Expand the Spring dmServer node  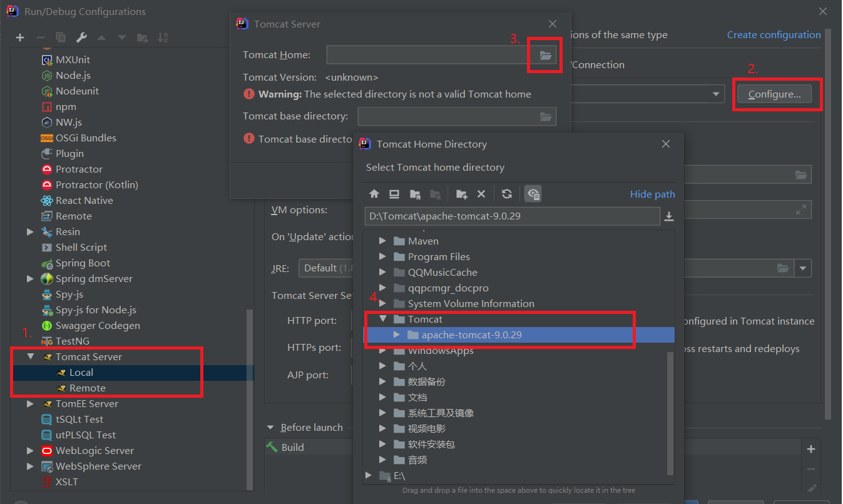click(x=30, y=278)
